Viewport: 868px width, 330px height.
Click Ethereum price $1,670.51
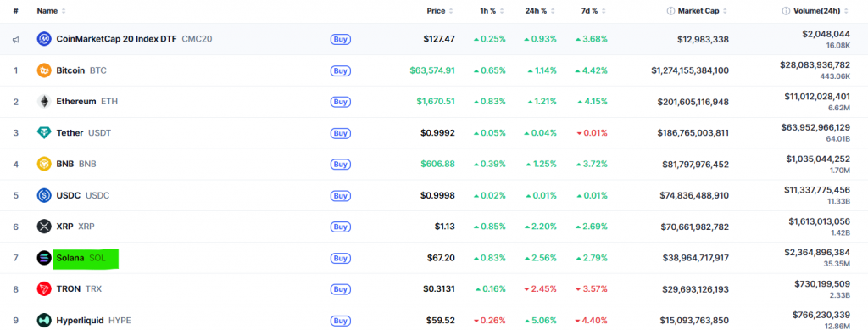tap(436, 101)
